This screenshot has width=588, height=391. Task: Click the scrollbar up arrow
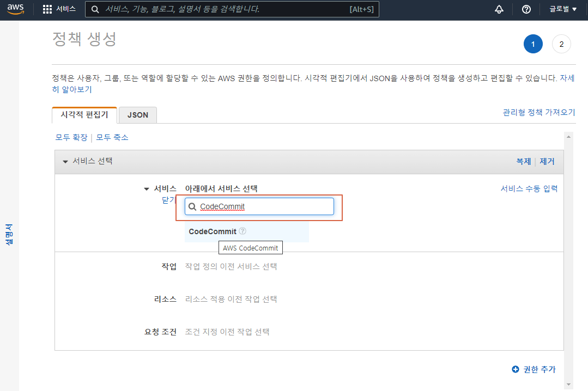(568, 137)
